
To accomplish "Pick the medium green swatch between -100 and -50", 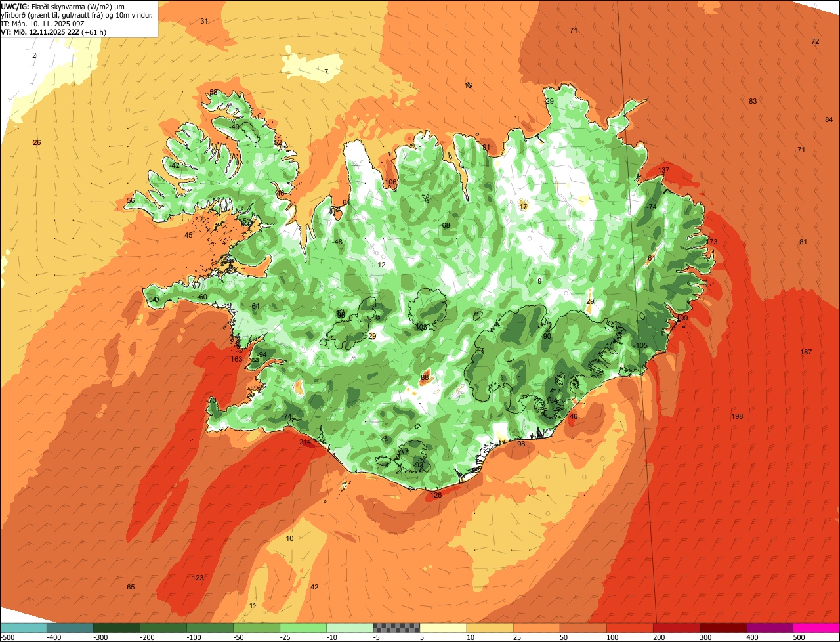I will click(210, 628).
